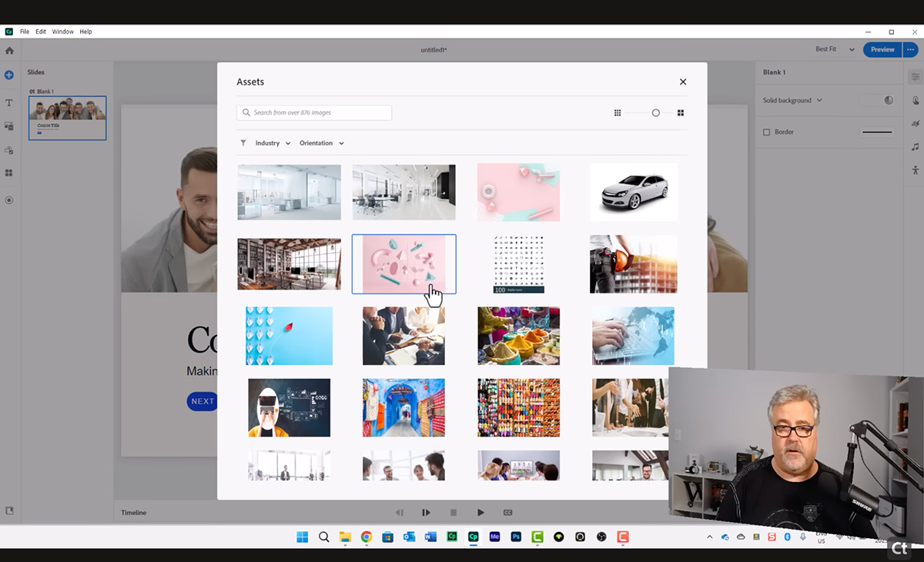The height and width of the screenshot is (562, 924).
Task: Select the record screen icon in sidebar
Action: (8, 200)
